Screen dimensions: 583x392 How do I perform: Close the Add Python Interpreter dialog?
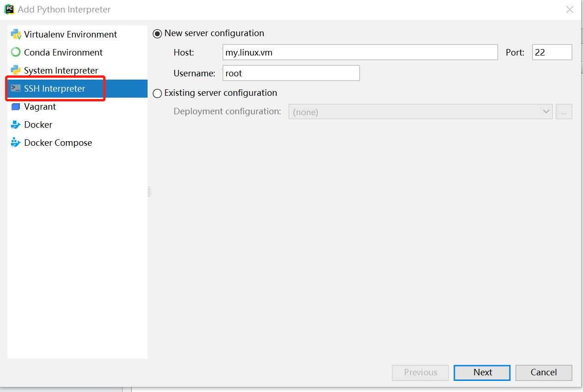(570, 9)
